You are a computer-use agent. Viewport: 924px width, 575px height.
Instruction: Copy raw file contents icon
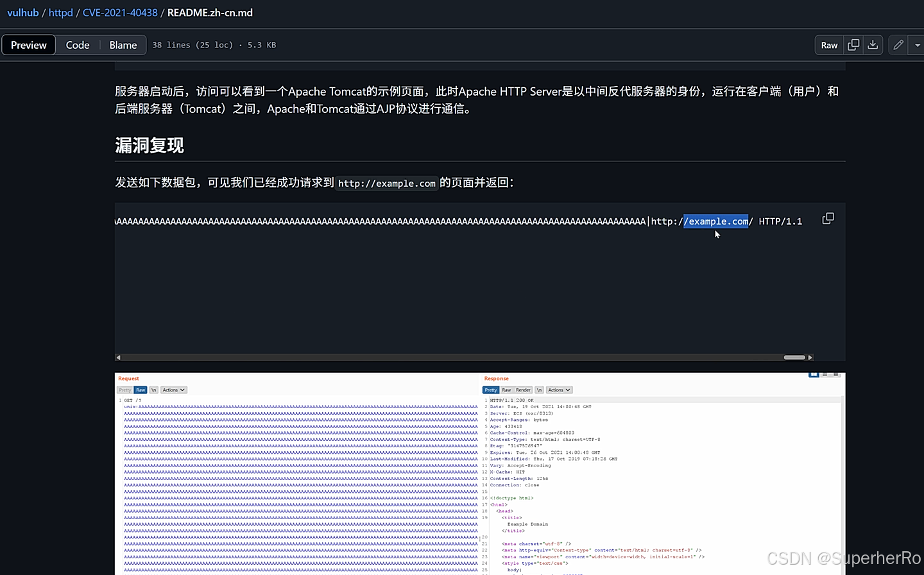853,45
